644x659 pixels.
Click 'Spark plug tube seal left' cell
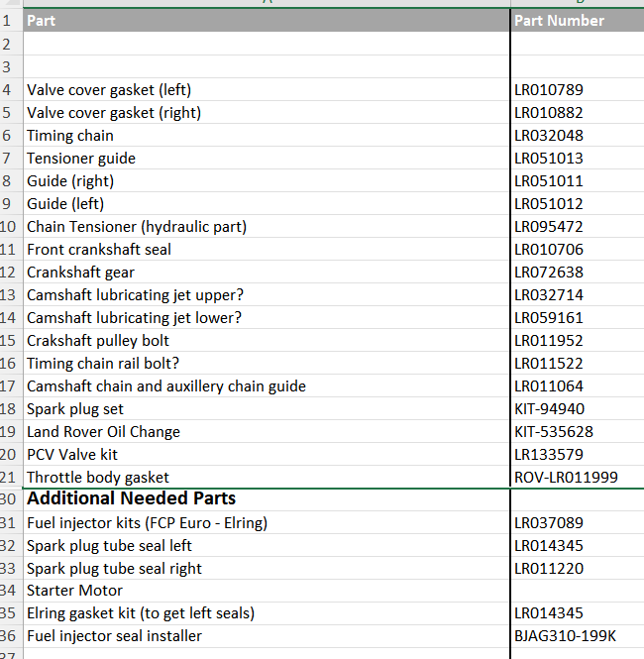tap(267, 545)
